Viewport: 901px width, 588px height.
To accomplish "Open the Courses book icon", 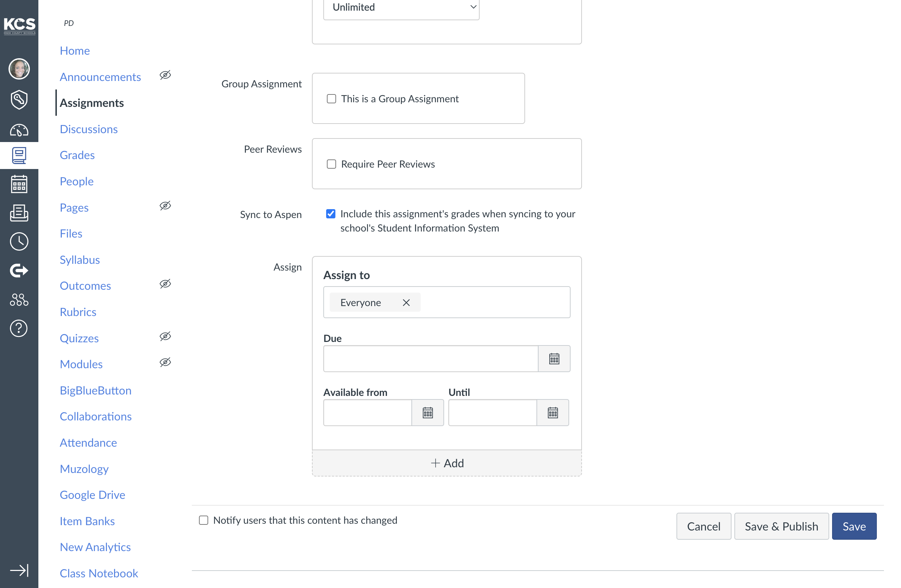I will (19, 156).
